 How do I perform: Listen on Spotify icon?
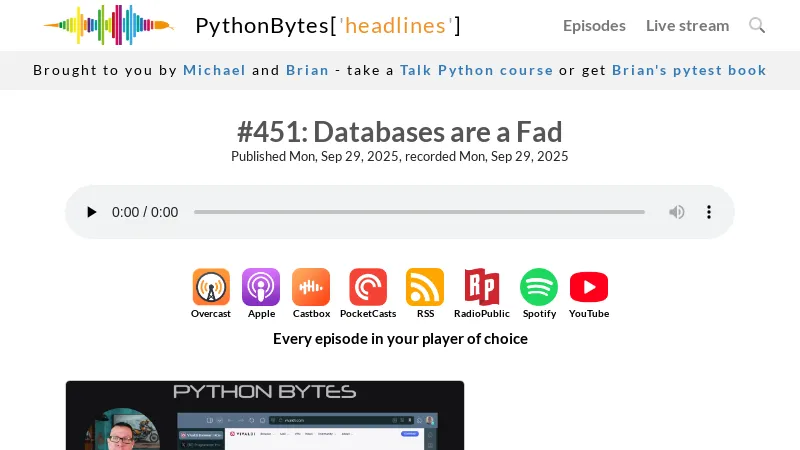click(539, 288)
